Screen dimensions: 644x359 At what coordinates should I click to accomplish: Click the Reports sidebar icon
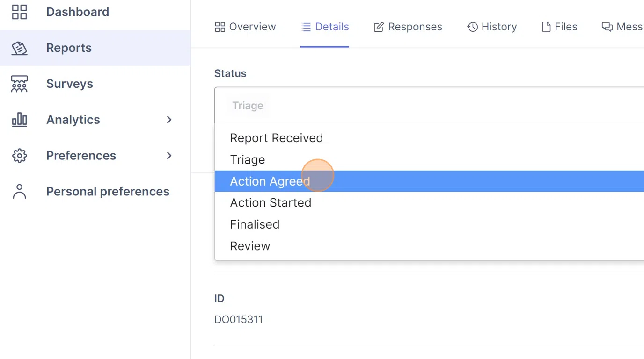[19, 48]
